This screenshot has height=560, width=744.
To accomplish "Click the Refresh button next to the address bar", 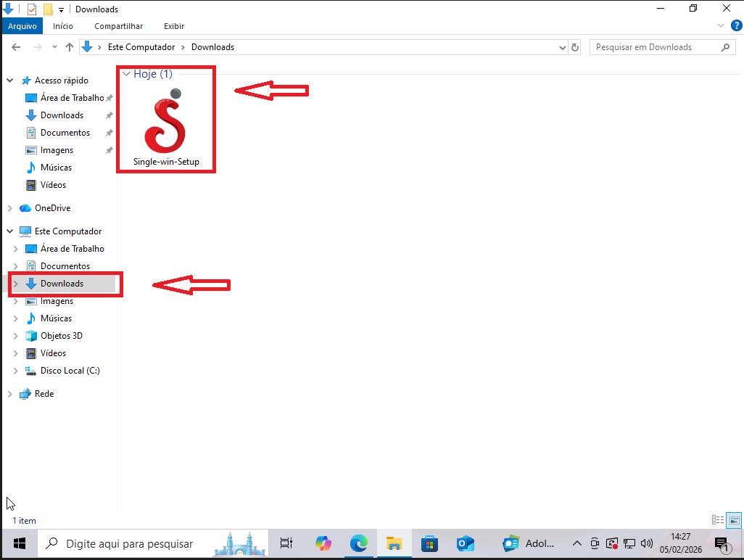I will 575,46.
